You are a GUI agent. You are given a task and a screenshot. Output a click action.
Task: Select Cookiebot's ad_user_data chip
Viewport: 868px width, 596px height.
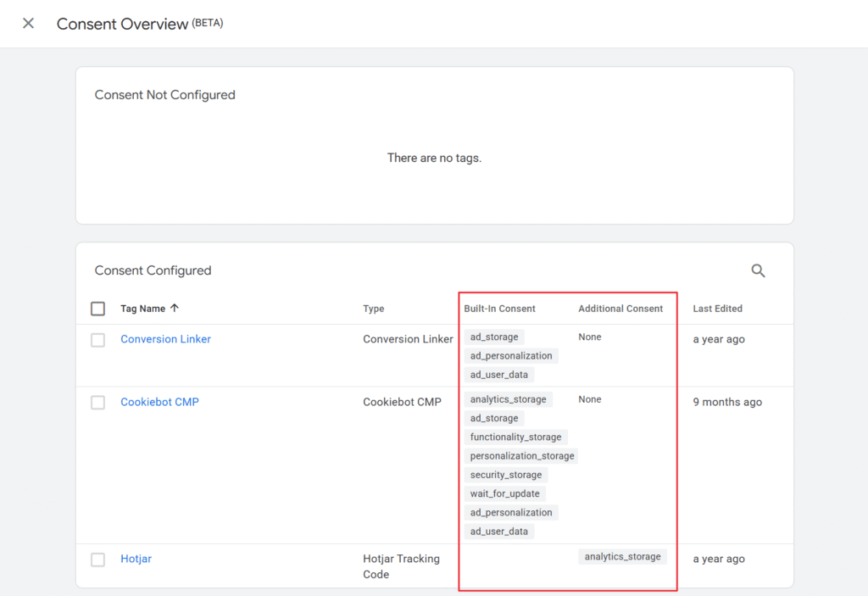(x=498, y=532)
